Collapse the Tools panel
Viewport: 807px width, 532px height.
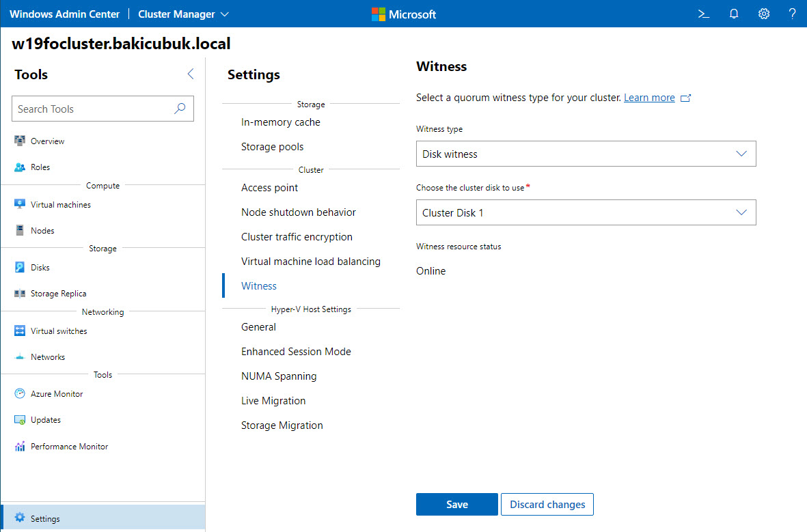[x=191, y=74]
